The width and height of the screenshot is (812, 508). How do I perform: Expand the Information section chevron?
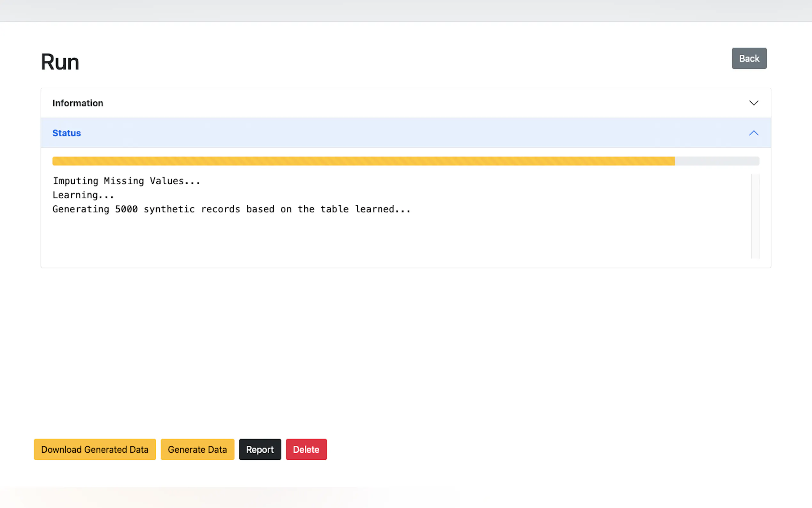pos(753,103)
